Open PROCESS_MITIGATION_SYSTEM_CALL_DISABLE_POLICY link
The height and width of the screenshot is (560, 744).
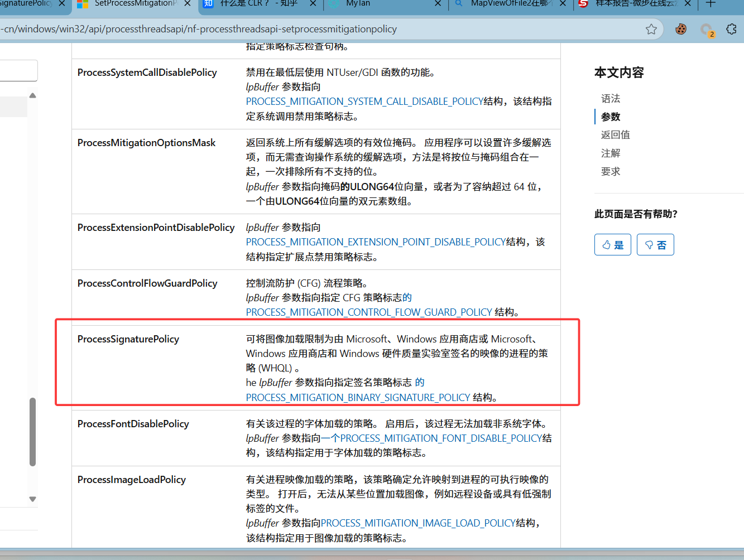pos(364,102)
